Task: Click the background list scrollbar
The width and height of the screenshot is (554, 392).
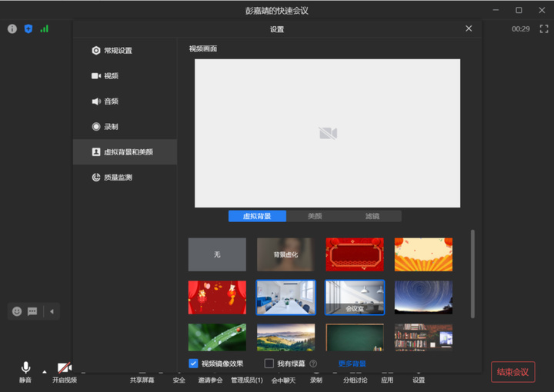Action: pyautogui.click(x=472, y=274)
